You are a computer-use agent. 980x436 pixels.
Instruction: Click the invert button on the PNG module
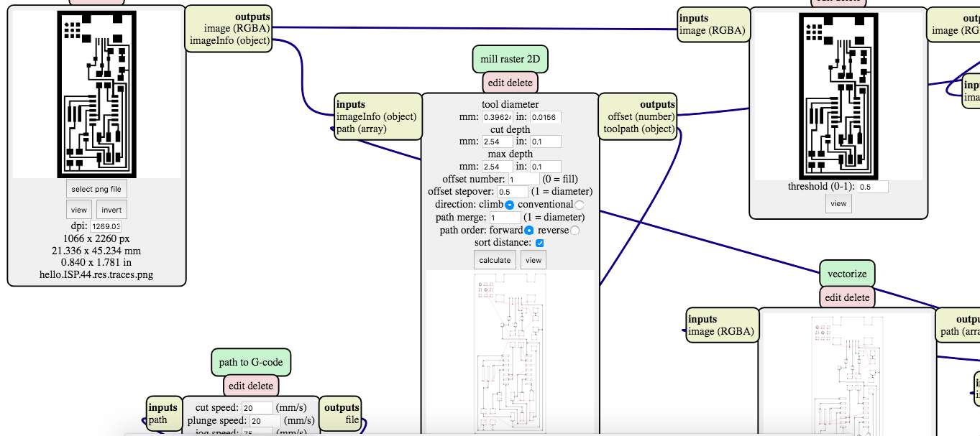pyautogui.click(x=111, y=209)
